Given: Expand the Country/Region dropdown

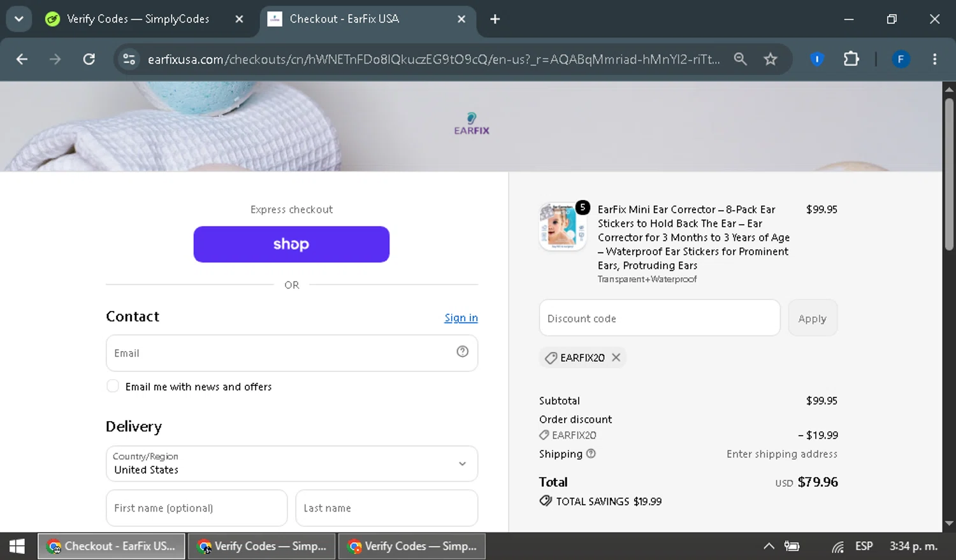Looking at the screenshot, I should click(292, 464).
